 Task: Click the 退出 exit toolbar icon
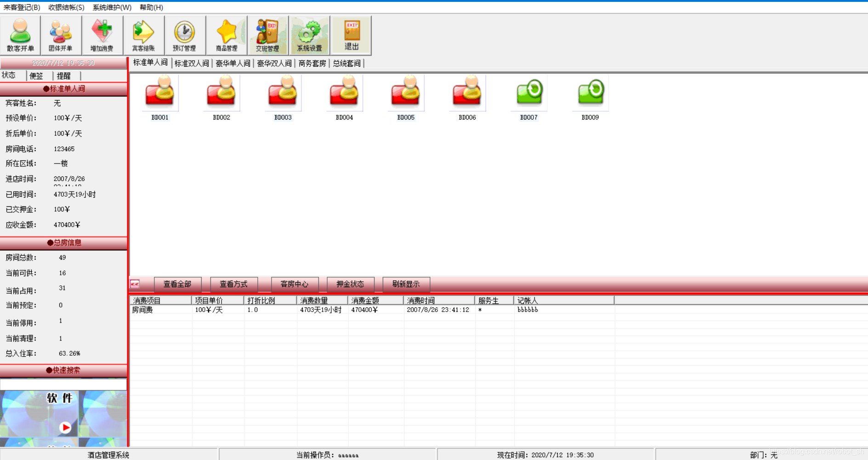tap(351, 35)
